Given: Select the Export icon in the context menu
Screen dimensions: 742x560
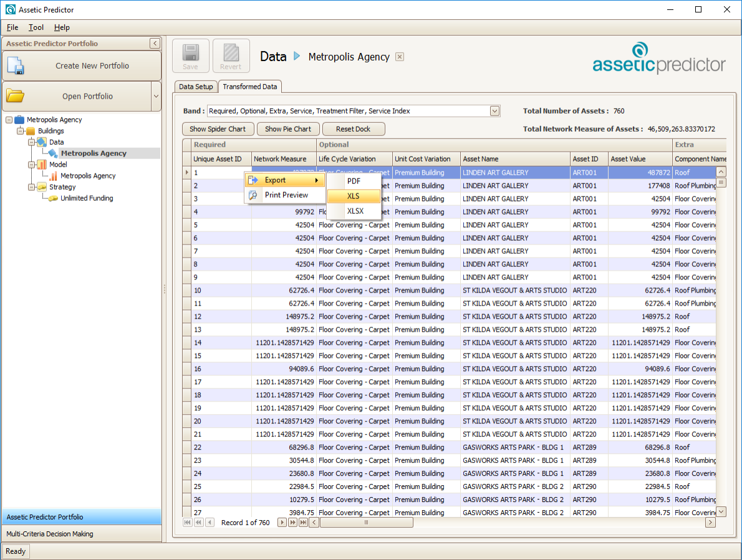Looking at the screenshot, I should (x=253, y=180).
